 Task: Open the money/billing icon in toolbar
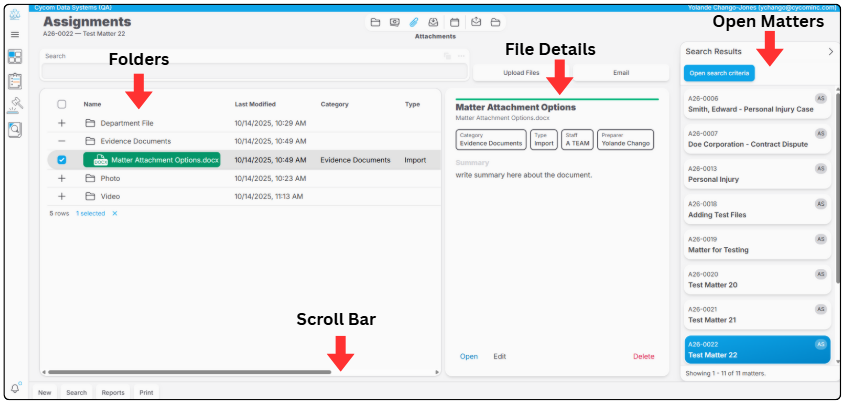[x=395, y=23]
